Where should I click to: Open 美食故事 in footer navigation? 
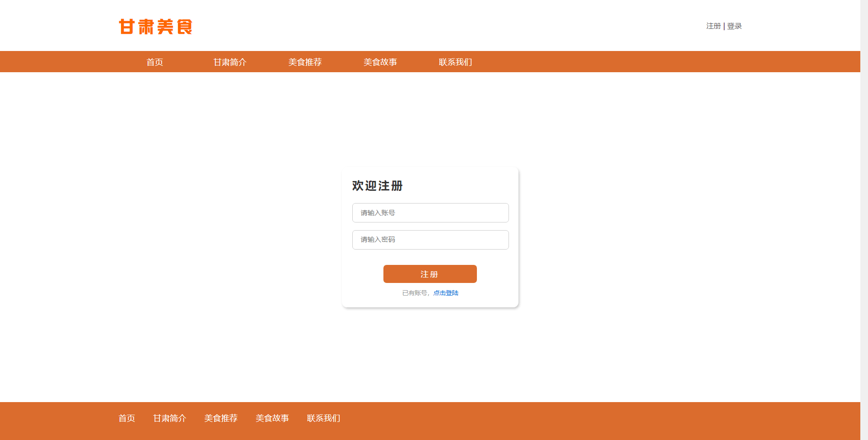pos(272,418)
